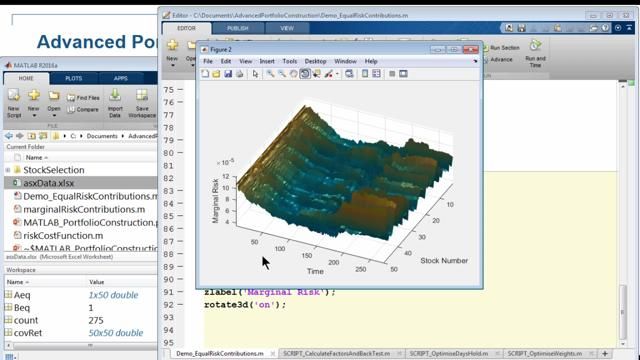Click Documents in folder path breadcrumb
The image size is (640, 360).
coord(102,136)
